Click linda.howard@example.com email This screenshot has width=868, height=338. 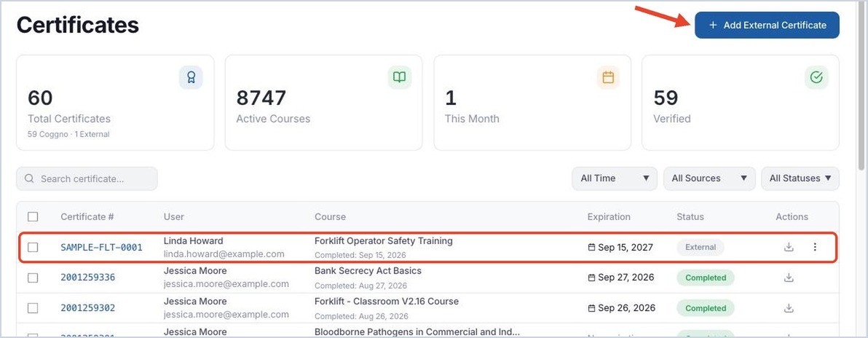tap(224, 254)
